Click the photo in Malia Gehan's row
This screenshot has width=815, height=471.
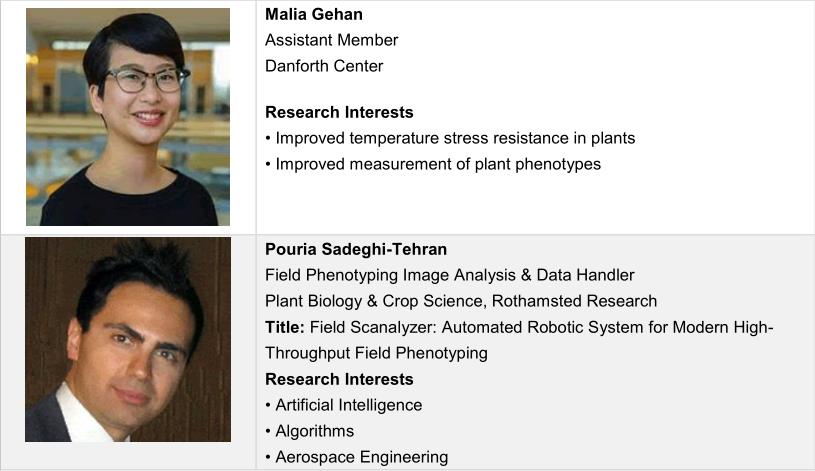tap(128, 116)
